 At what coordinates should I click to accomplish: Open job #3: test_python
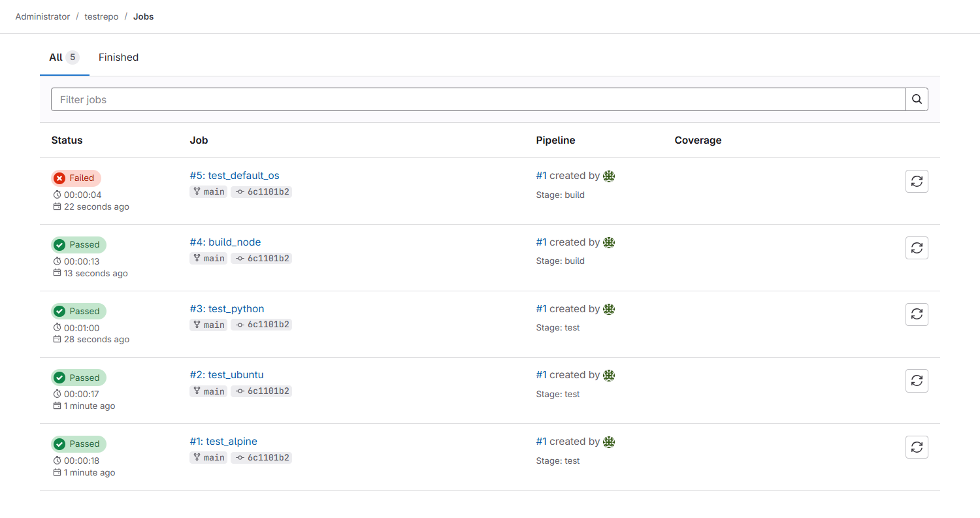(227, 309)
